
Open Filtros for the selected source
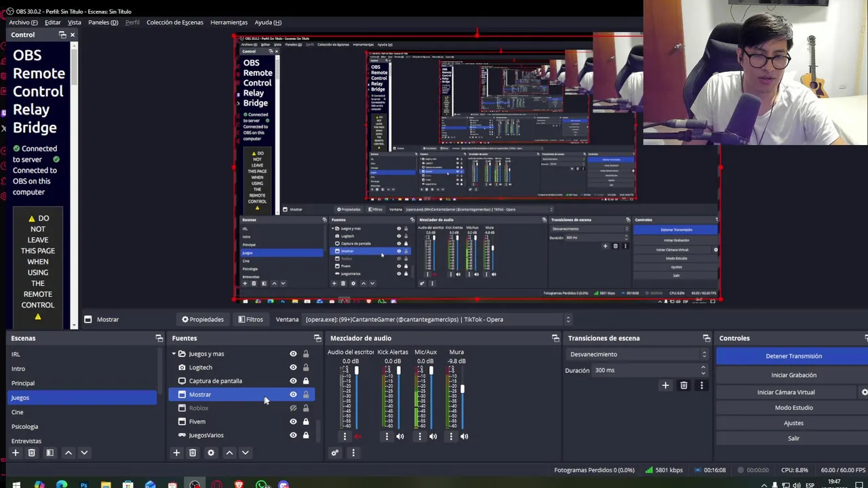250,319
